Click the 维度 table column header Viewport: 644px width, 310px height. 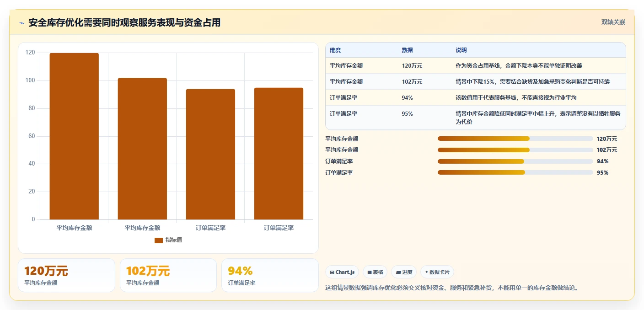[x=335, y=50]
